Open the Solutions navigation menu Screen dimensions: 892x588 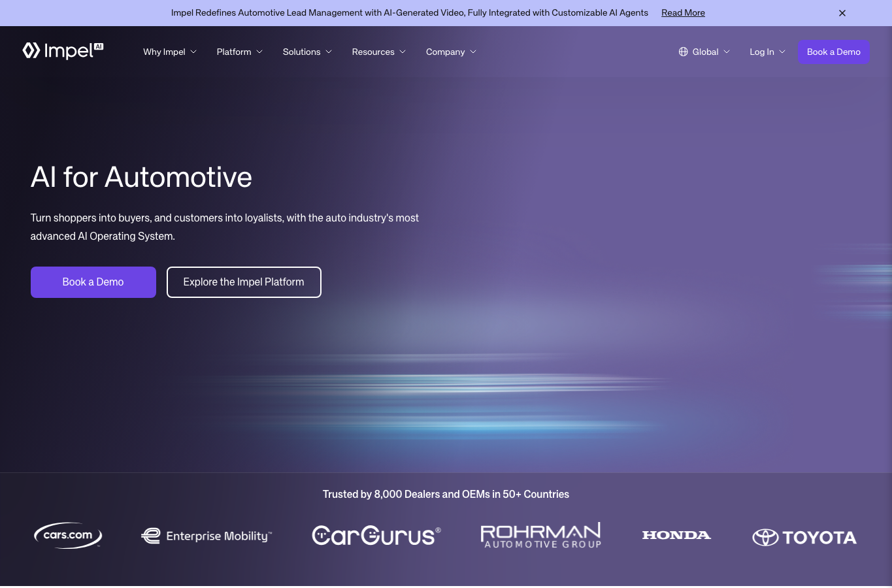click(x=307, y=52)
